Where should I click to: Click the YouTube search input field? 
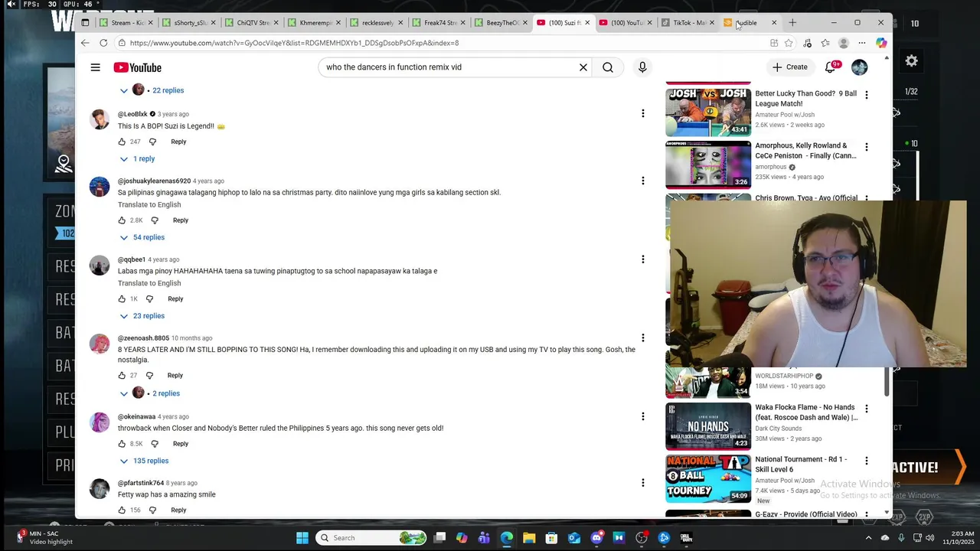(x=450, y=67)
